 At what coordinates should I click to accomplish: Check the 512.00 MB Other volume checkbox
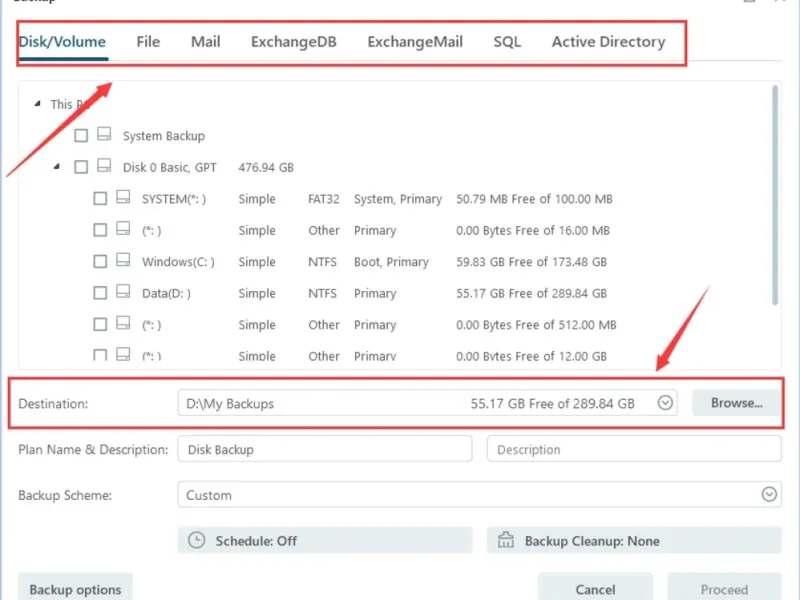click(101, 324)
